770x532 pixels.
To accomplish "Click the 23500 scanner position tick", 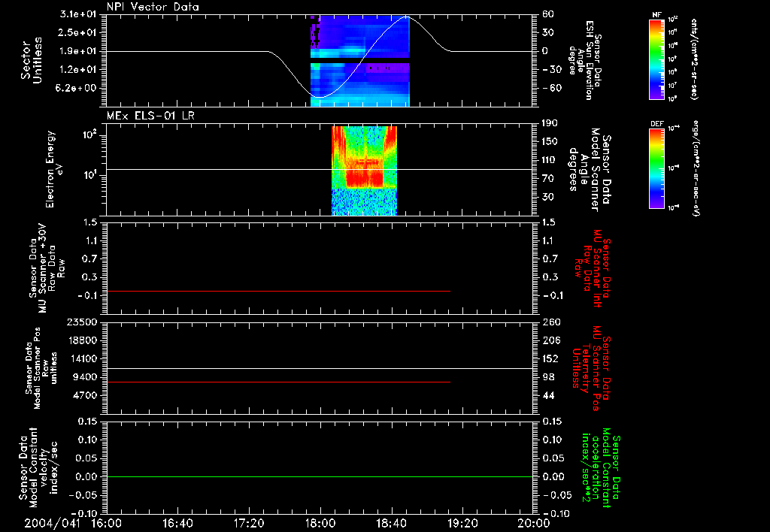I will click(x=82, y=322).
